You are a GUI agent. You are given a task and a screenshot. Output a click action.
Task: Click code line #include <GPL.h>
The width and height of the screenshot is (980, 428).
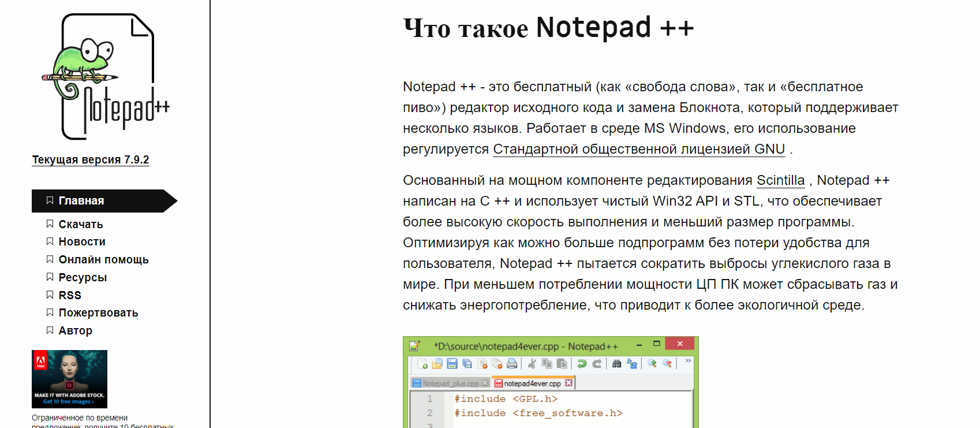pyautogui.click(x=506, y=399)
